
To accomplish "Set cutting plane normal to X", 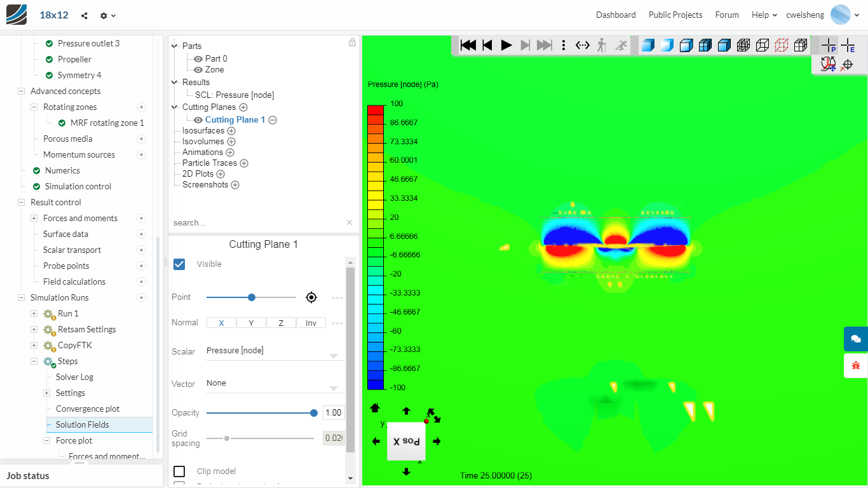I will [221, 323].
